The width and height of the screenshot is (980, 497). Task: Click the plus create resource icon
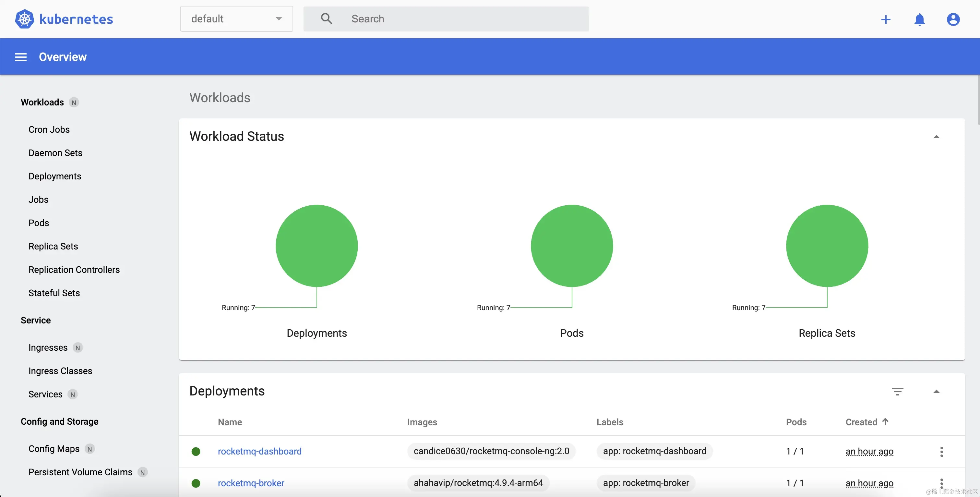click(886, 19)
